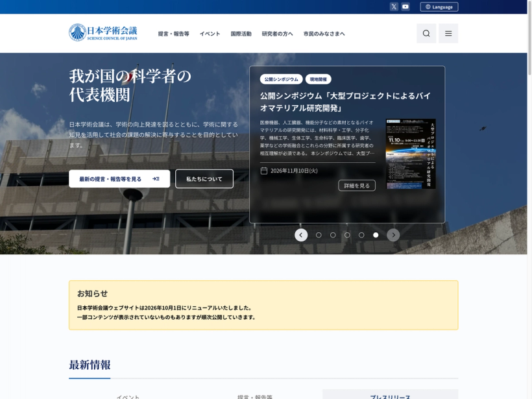Select the fourth carousel dot

coord(361,235)
